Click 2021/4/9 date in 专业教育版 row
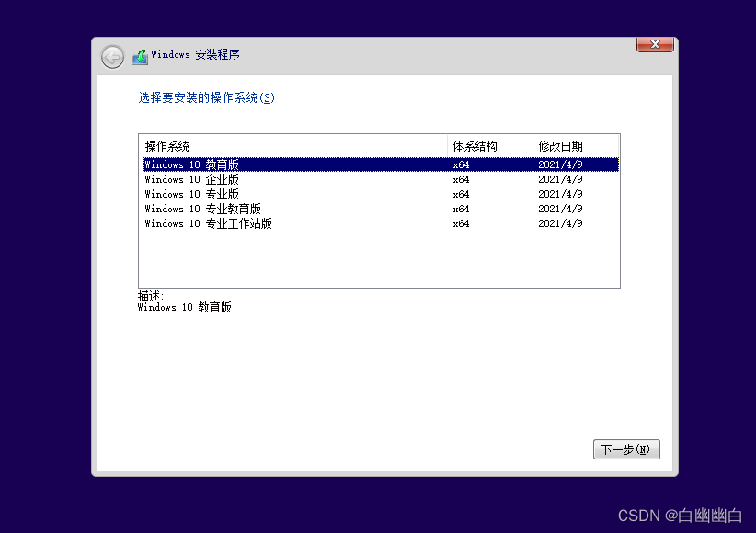Image resolution: width=756 pixels, height=533 pixels. coord(560,209)
